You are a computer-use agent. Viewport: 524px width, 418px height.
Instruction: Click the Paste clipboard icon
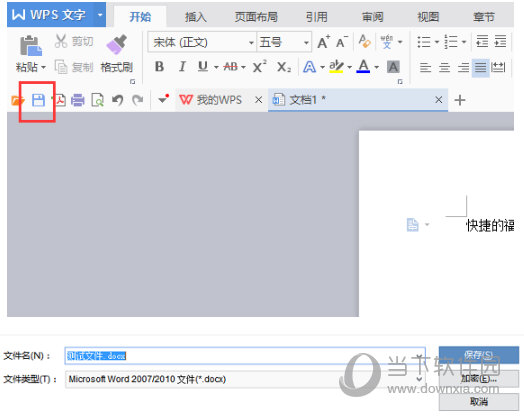coord(31,45)
